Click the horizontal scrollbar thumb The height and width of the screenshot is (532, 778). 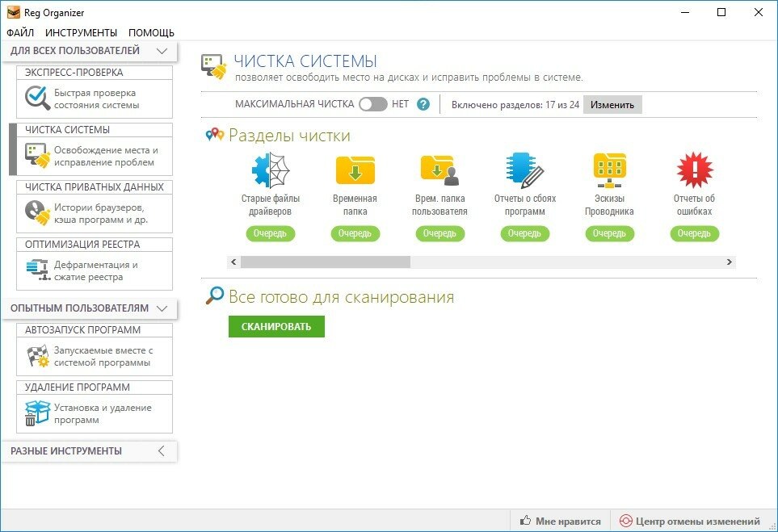pyautogui.click(x=326, y=262)
